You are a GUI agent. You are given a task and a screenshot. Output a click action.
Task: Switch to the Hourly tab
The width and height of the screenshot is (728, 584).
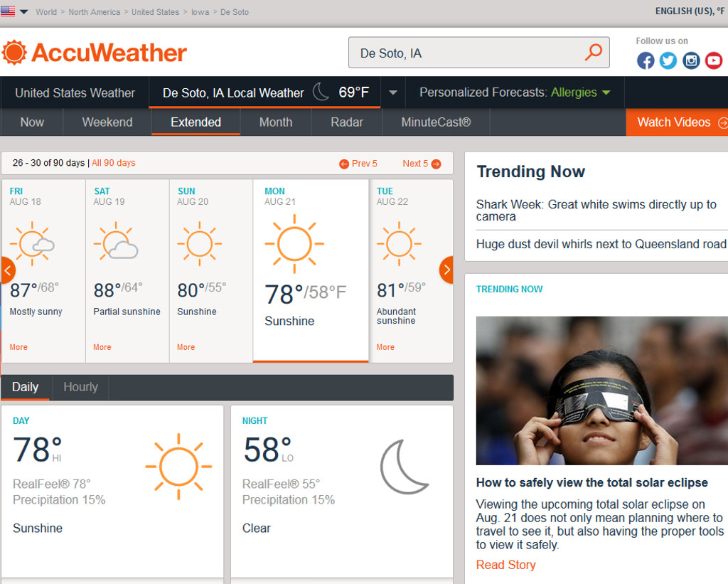pos(80,387)
